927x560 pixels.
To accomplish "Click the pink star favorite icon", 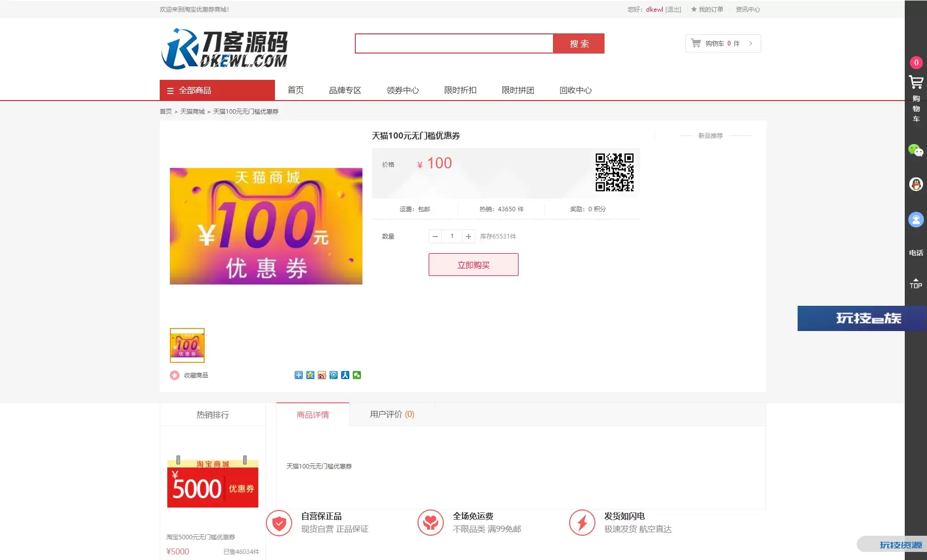I will (174, 375).
